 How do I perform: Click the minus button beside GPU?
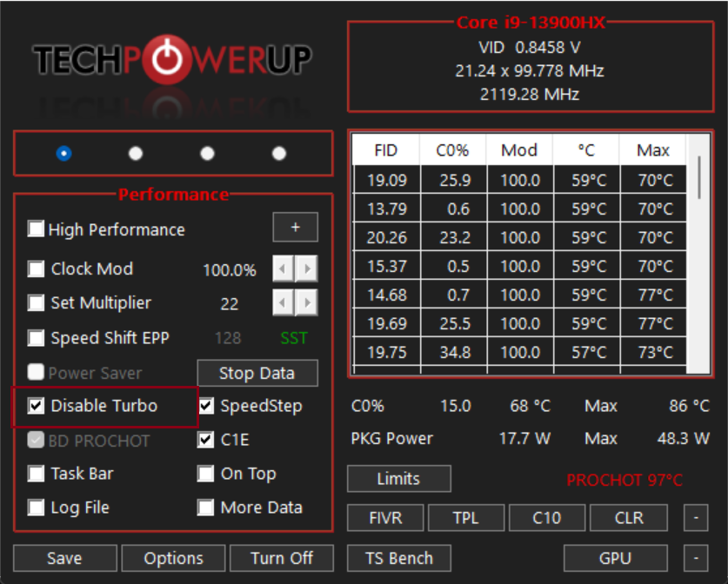coord(696,558)
